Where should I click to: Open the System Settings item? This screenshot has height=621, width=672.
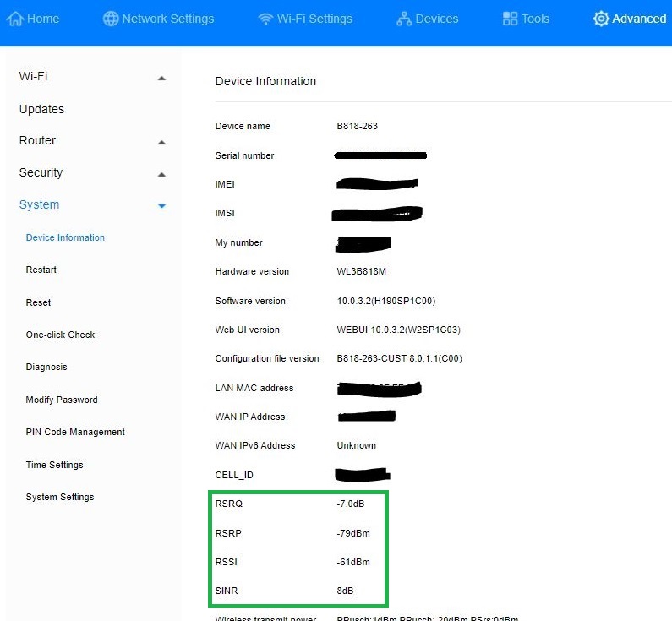click(x=60, y=498)
